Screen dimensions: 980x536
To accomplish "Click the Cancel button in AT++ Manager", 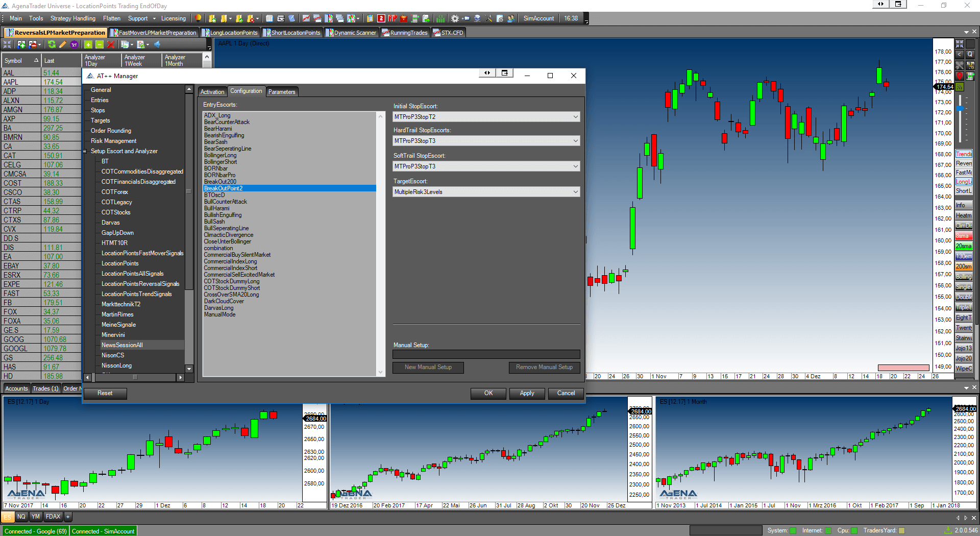I will (566, 393).
